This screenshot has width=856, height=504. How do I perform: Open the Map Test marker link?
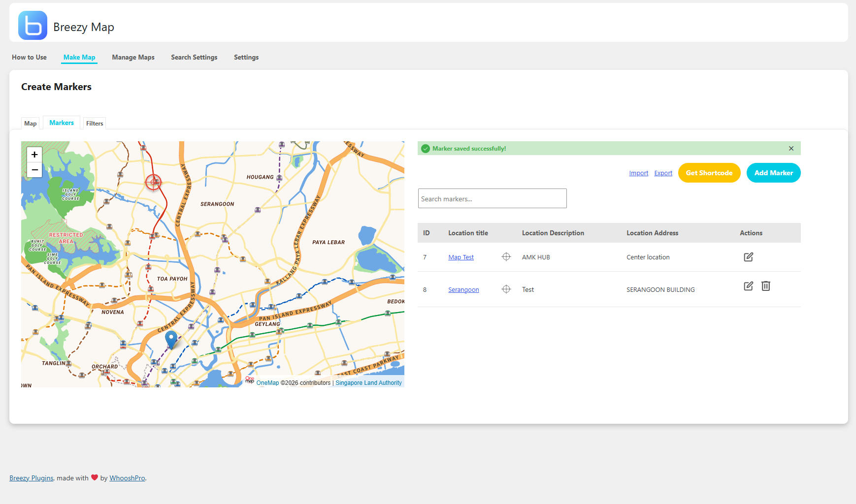[x=461, y=257]
